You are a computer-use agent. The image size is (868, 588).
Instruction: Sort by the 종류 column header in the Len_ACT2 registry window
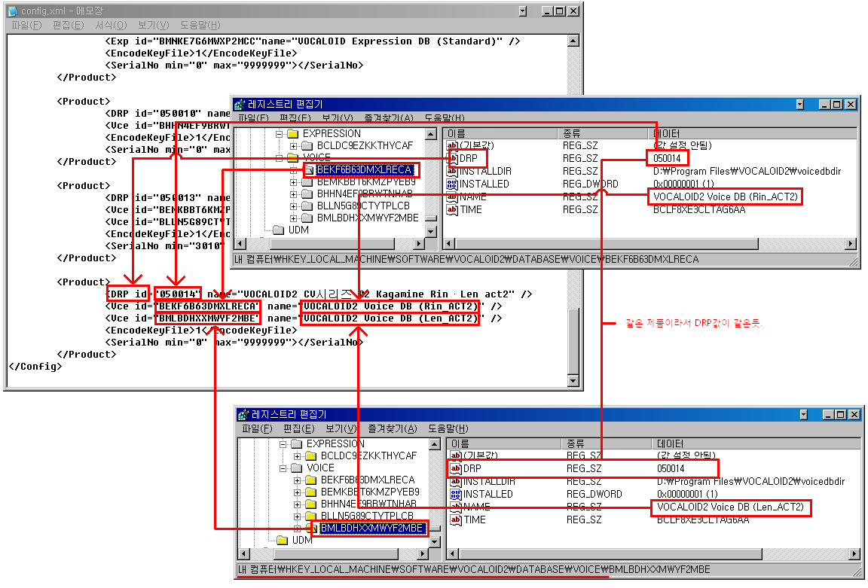pos(606,443)
